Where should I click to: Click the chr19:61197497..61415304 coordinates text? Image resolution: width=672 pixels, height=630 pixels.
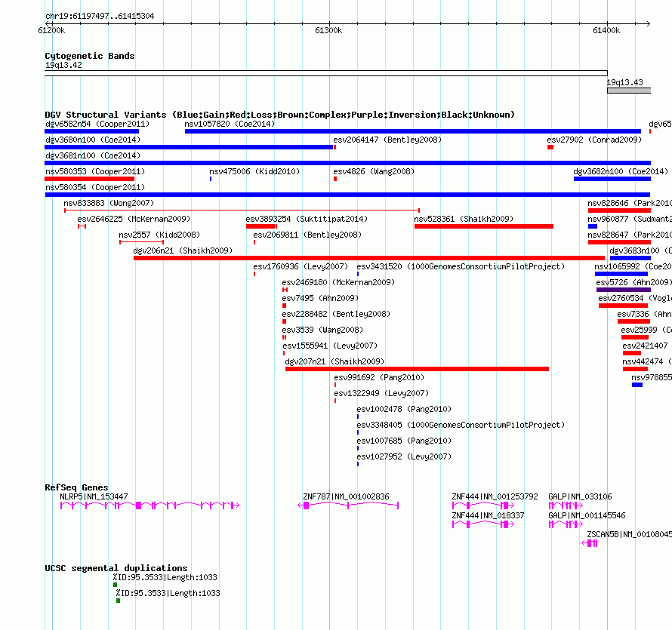[x=100, y=17]
